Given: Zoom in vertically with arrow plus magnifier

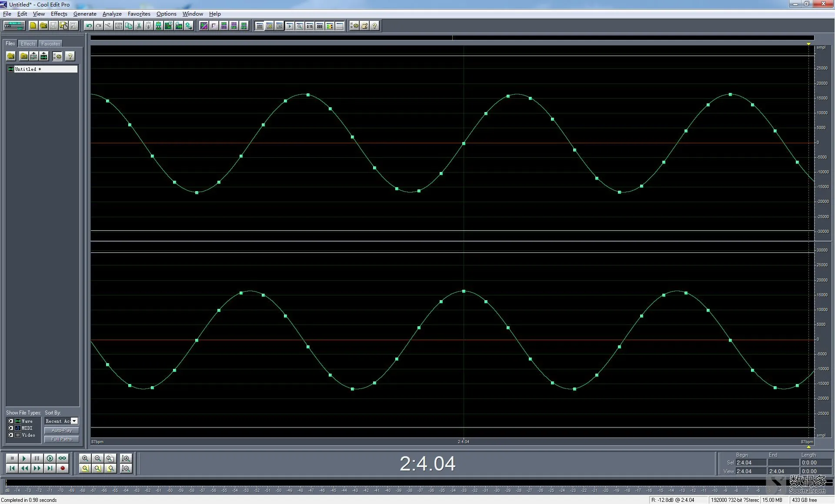Looking at the screenshot, I should [x=126, y=458].
